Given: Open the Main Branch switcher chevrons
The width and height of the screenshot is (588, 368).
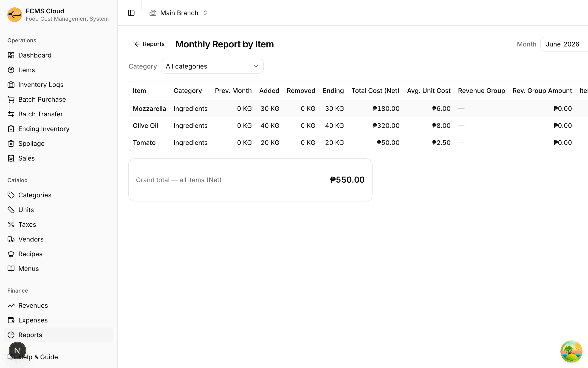Looking at the screenshot, I should click(205, 13).
